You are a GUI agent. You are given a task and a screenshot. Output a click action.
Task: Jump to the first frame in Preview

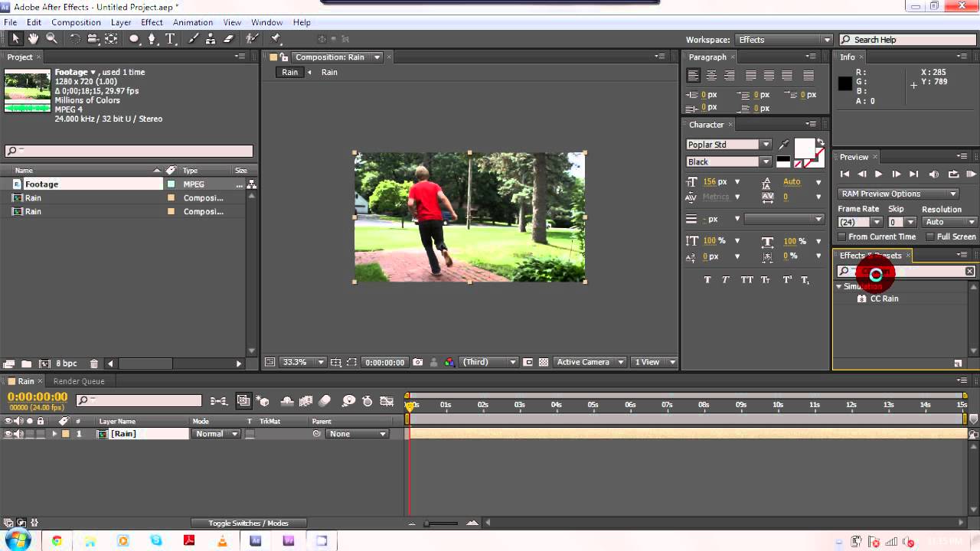coord(844,174)
